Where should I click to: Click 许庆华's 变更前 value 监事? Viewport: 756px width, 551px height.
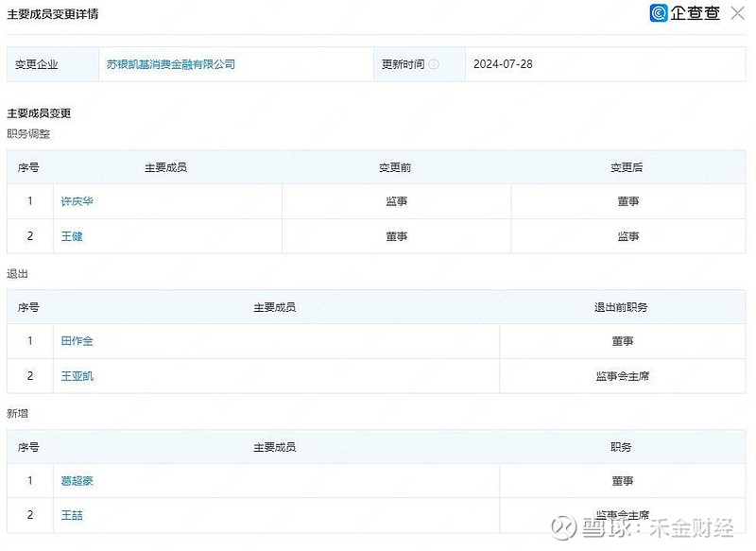396,201
